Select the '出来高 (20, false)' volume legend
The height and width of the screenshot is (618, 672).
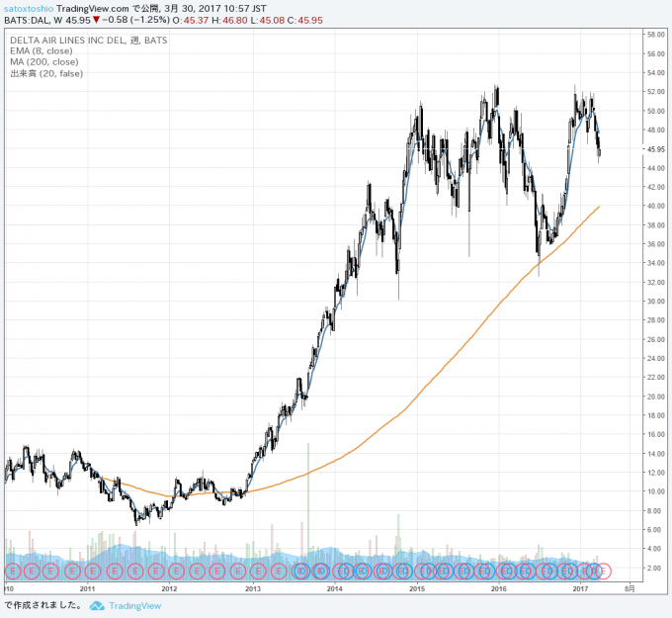tap(46, 73)
